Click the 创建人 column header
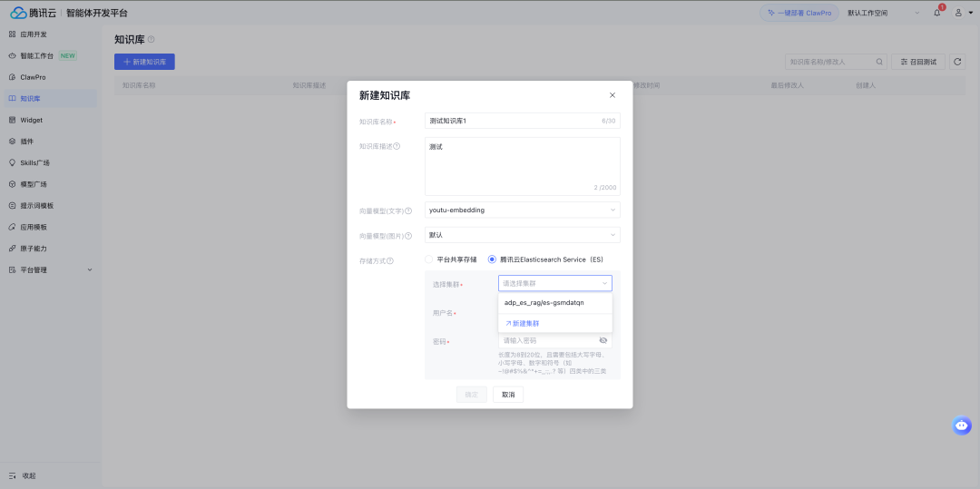Viewport: 980px width, 489px height. click(x=867, y=85)
